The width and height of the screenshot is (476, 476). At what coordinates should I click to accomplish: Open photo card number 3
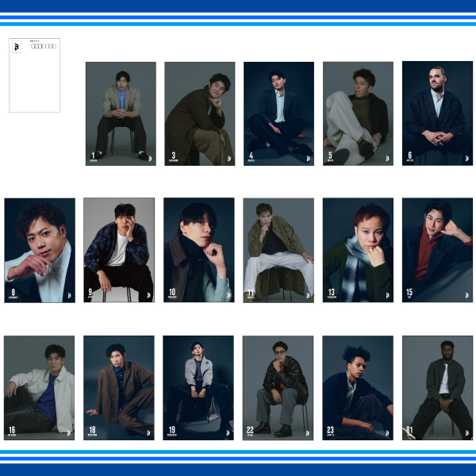coord(199,113)
